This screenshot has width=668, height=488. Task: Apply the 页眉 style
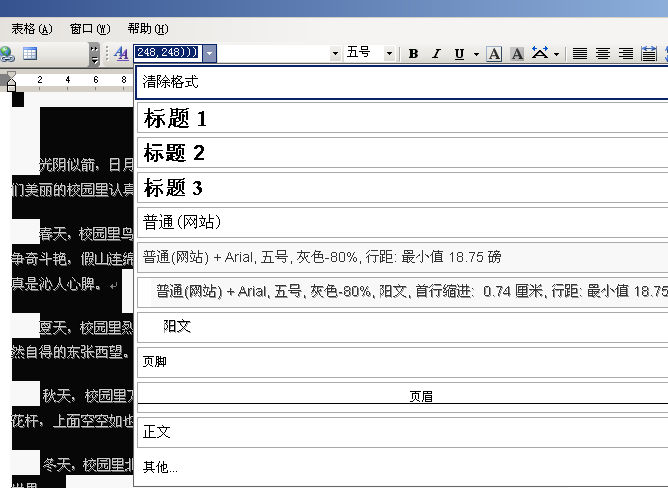403,397
